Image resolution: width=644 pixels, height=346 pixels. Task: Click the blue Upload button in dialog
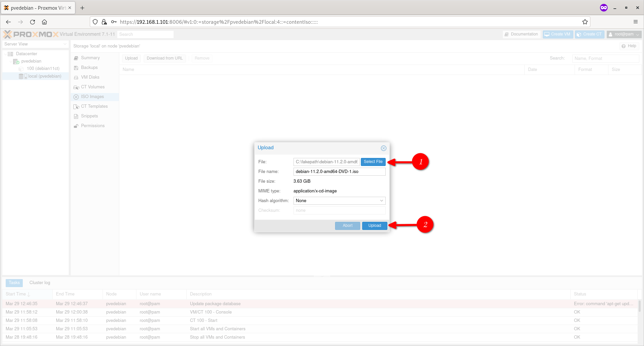(x=375, y=226)
